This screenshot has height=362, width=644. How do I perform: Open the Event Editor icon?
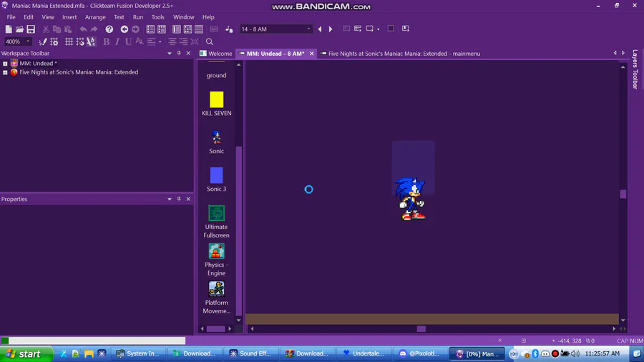187,29
